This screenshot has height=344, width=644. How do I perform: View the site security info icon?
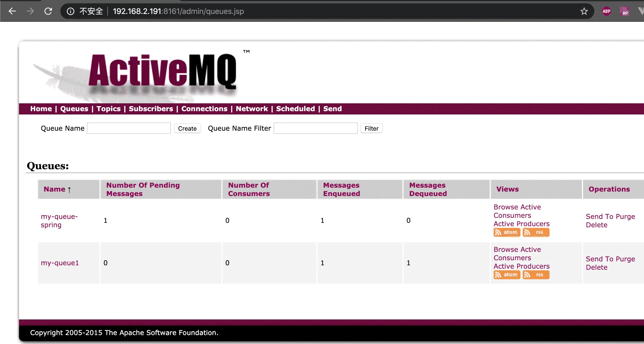70,11
